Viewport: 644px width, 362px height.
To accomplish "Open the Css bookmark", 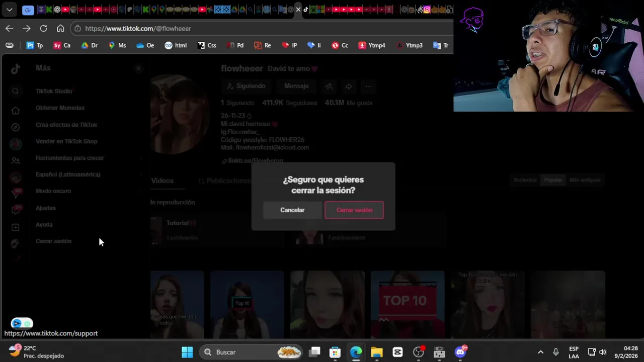I will [207, 45].
